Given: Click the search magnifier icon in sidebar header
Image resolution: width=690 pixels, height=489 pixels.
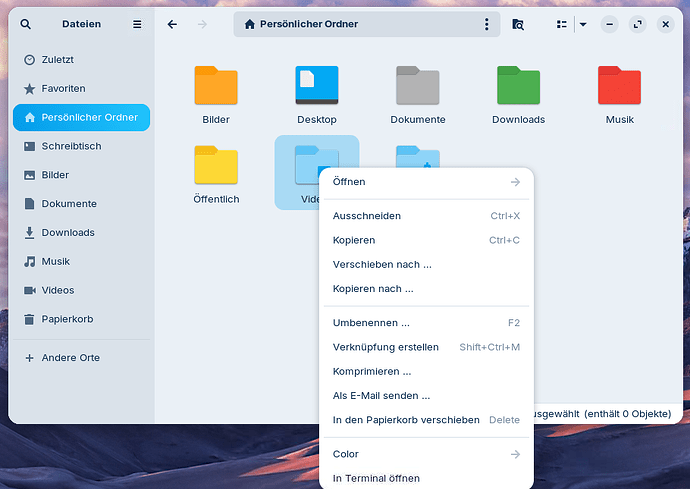Looking at the screenshot, I should 26,24.
